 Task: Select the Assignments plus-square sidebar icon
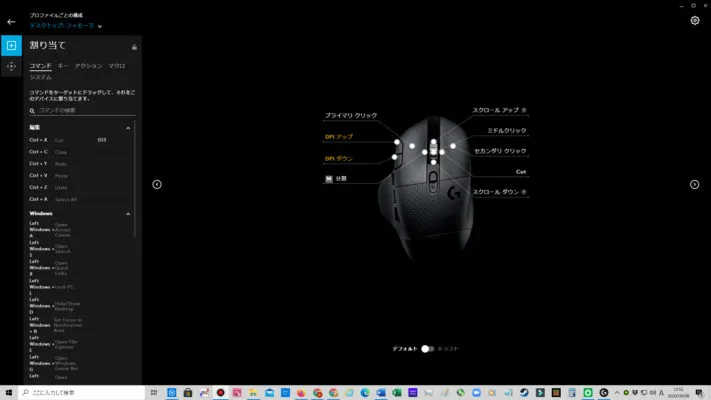(x=11, y=45)
